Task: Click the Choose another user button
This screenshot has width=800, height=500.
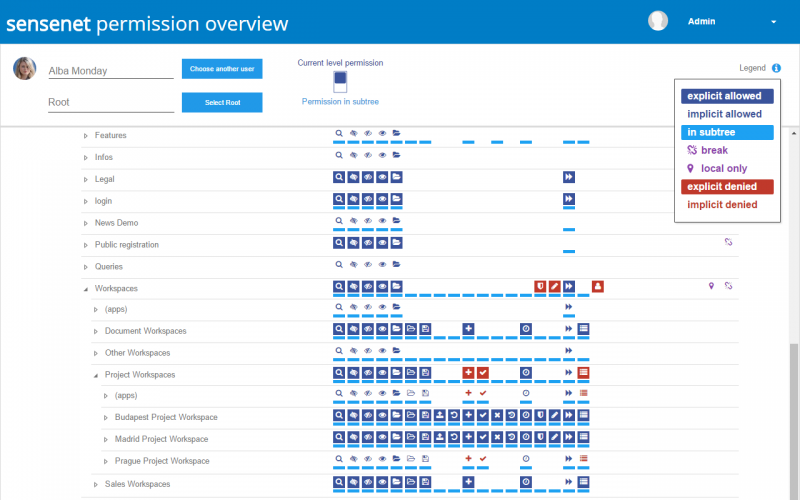Action: 222,69
